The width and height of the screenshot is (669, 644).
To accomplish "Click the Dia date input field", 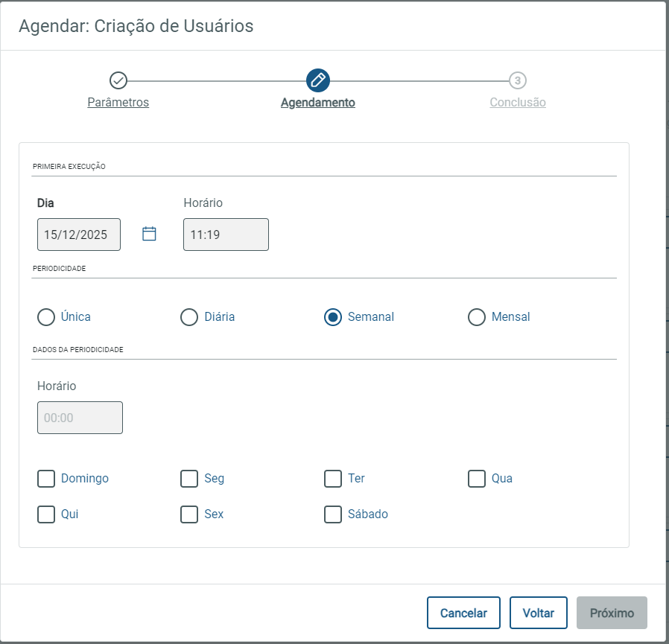I will (x=78, y=235).
